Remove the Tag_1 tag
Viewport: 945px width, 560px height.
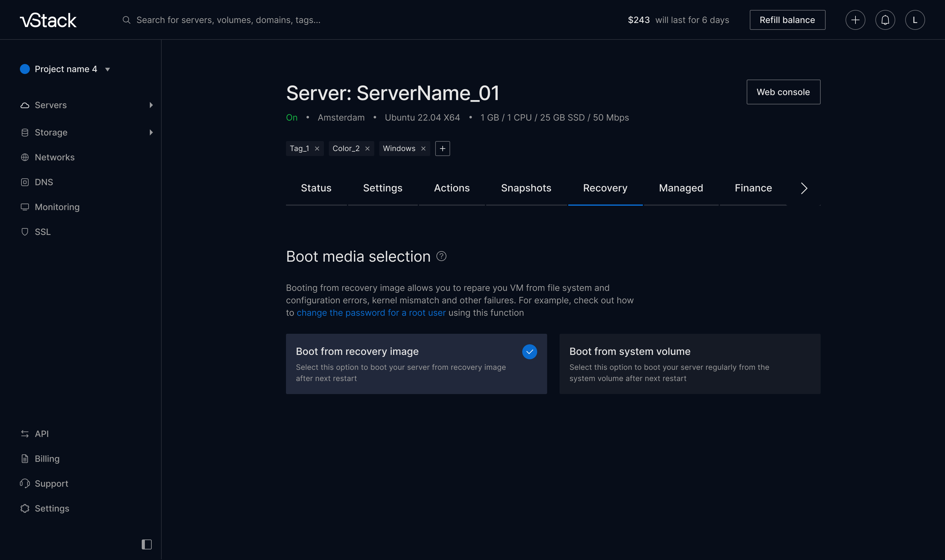coord(317,149)
